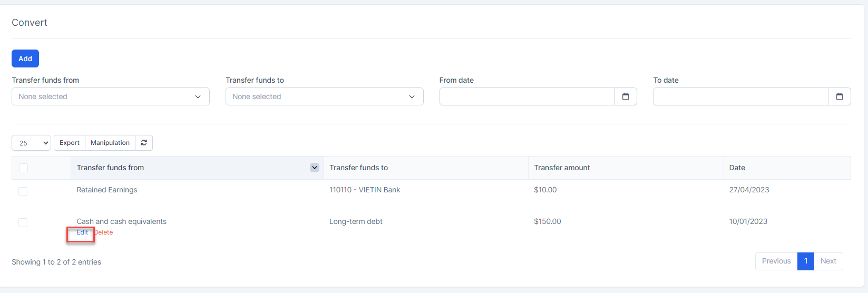The image size is (868, 293).
Task: Click the blue Add button
Action: [x=25, y=58]
